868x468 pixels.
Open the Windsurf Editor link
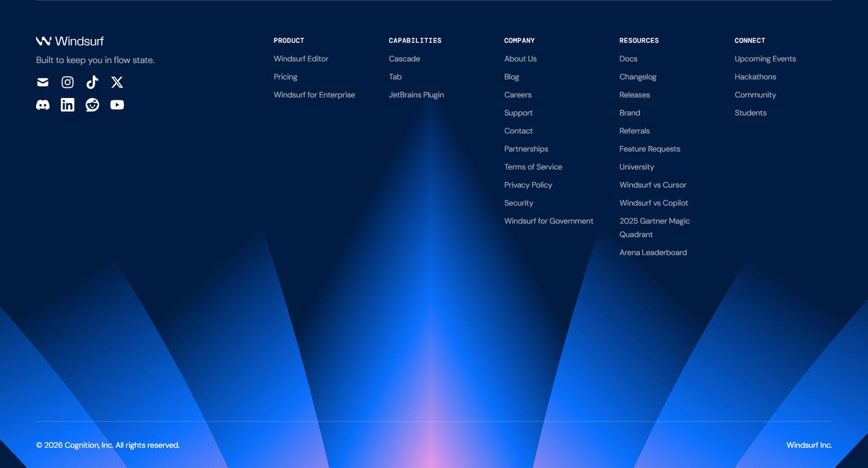(301, 59)
